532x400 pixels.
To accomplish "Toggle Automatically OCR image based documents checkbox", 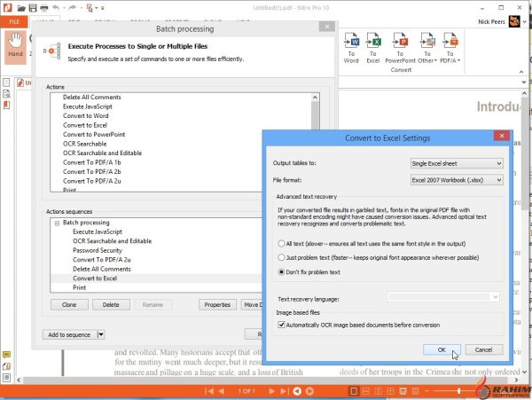I will tap(281, 325).
